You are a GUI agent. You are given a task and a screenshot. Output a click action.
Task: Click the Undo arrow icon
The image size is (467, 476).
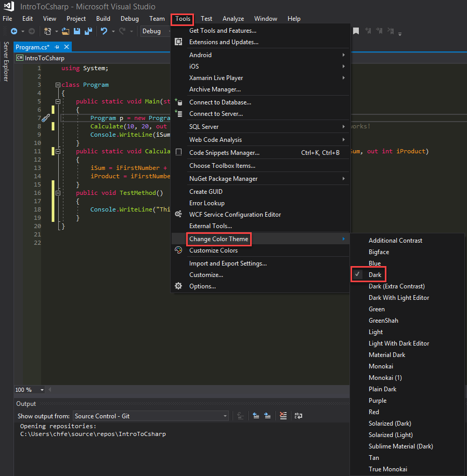tap(104, 31)
